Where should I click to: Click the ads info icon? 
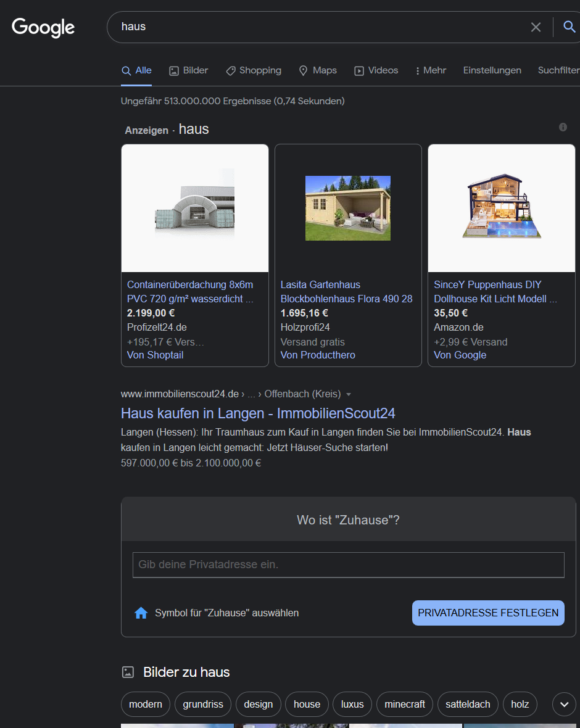tap(563, 127)
